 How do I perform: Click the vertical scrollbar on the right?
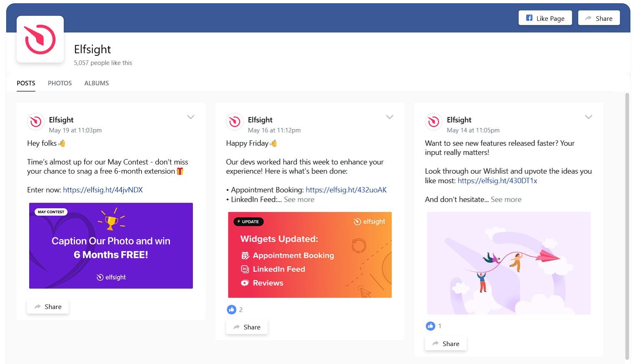(627, 225)
